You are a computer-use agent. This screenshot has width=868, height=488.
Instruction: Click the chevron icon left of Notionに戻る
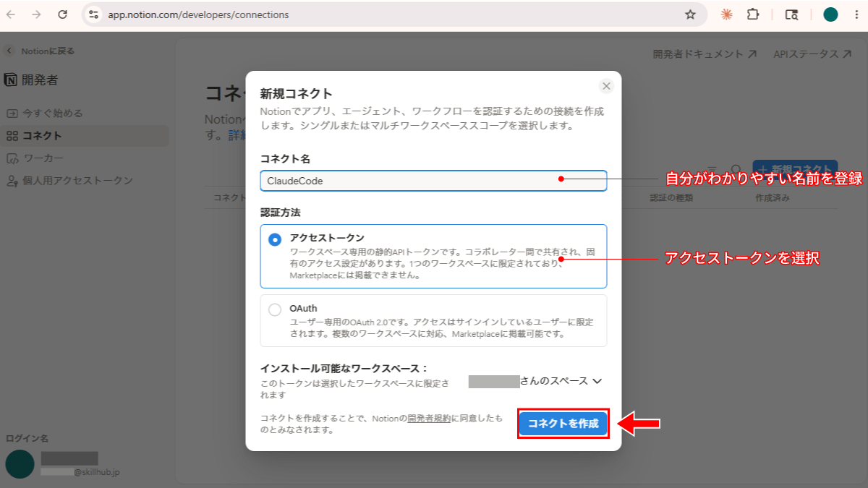[9, 51]
